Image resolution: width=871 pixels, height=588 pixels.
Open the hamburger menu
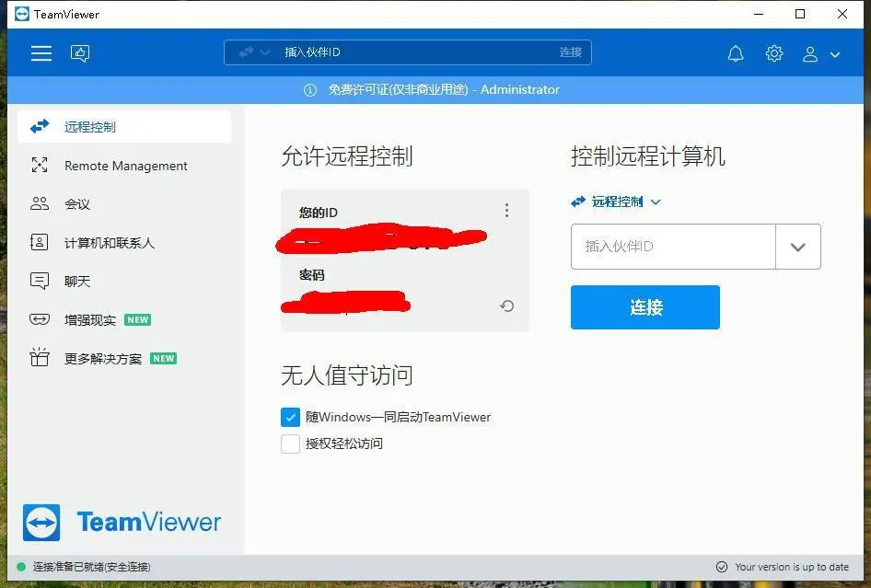(41, 52)
